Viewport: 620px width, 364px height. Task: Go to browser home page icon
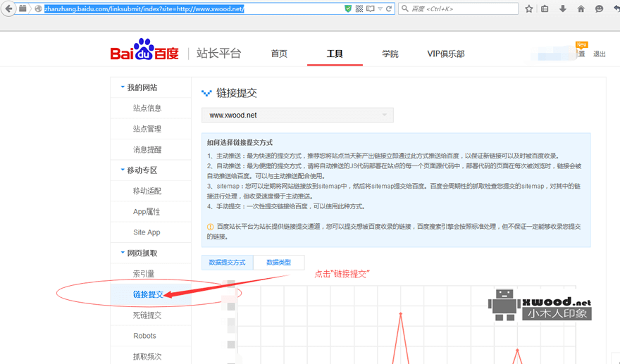pyautogui.click(x=581, y=8)
